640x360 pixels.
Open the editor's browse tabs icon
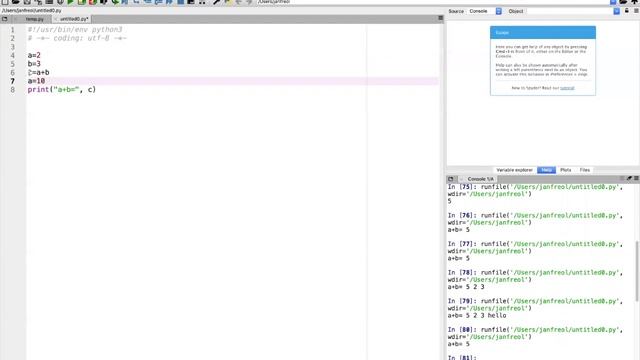(5, 19)
